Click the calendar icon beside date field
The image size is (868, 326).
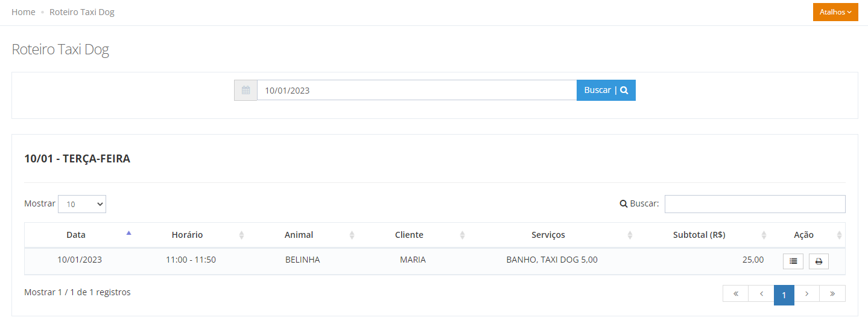(246, 91)
